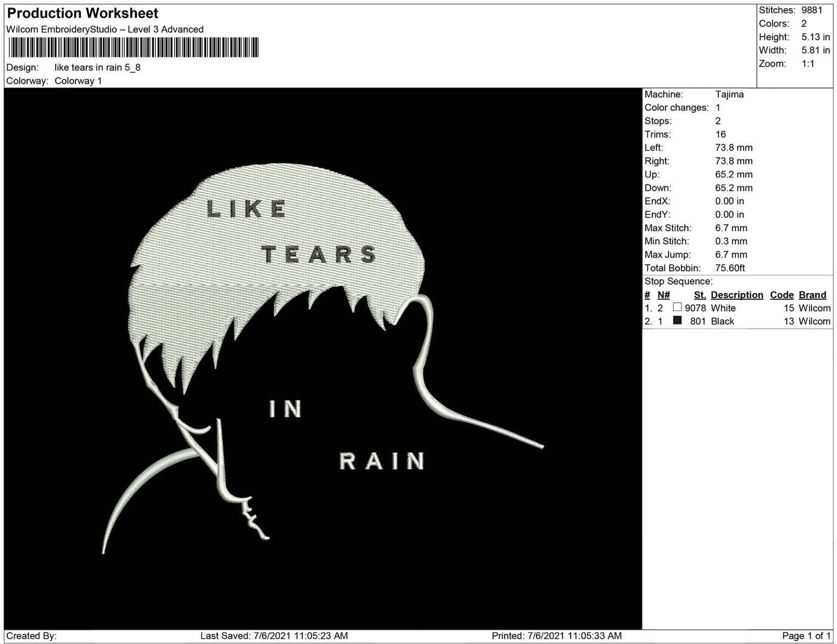This screenshot has width=837, height=644.
Task: Select the Stitches value "9881"
Action: (812, 10)
